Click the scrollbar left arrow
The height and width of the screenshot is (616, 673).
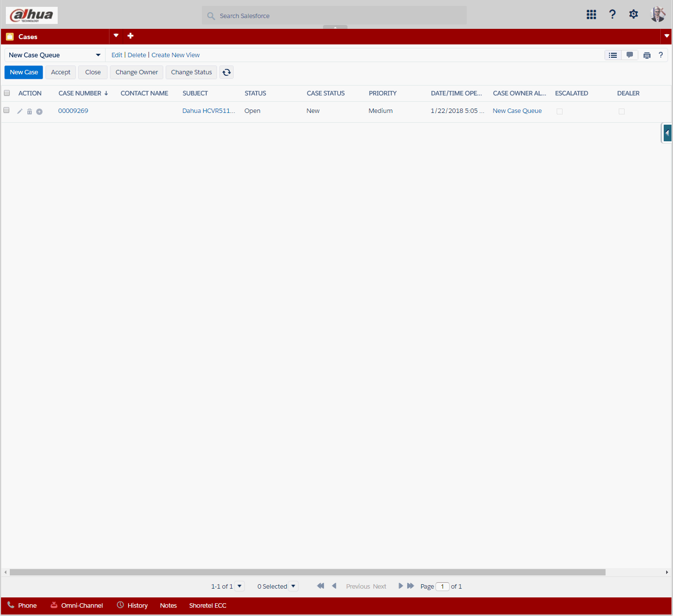(x=5, y=572)
